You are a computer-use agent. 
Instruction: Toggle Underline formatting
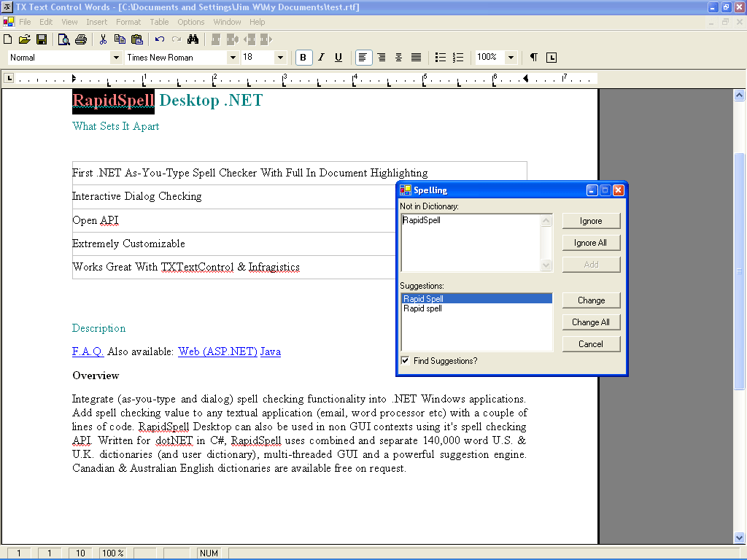pos(338,57)
